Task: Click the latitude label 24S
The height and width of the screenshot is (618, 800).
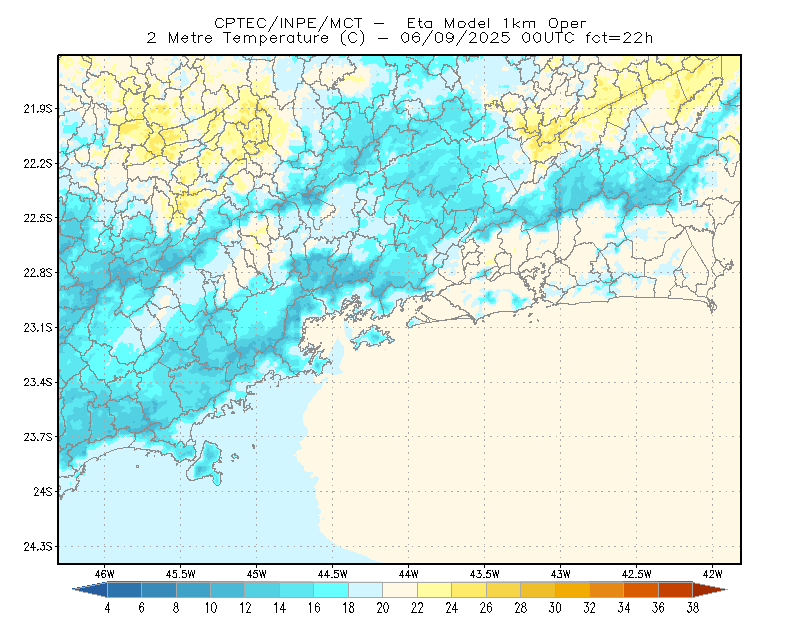Action: click(x=43, y=491)
